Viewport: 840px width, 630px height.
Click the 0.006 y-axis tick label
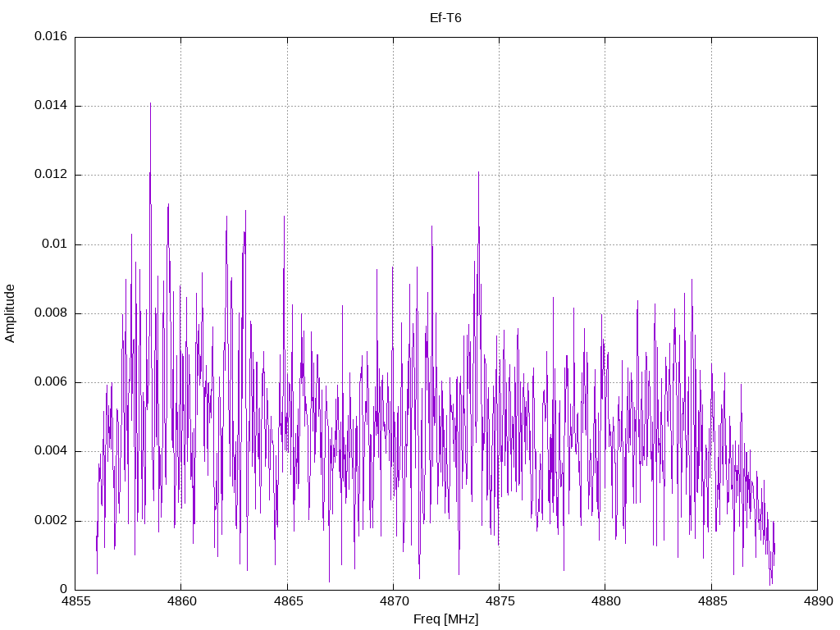tap(51, 382)
